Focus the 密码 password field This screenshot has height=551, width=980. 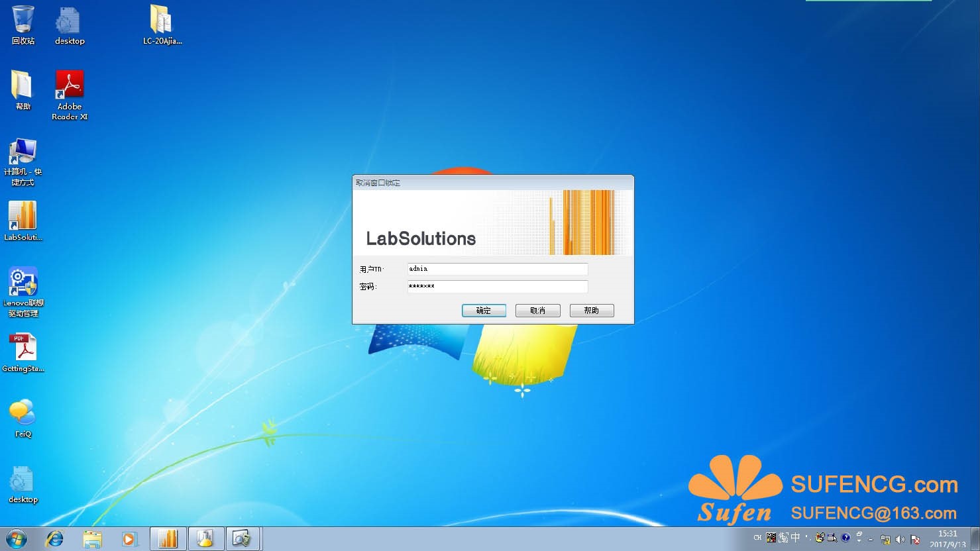(x=498, y=286)
